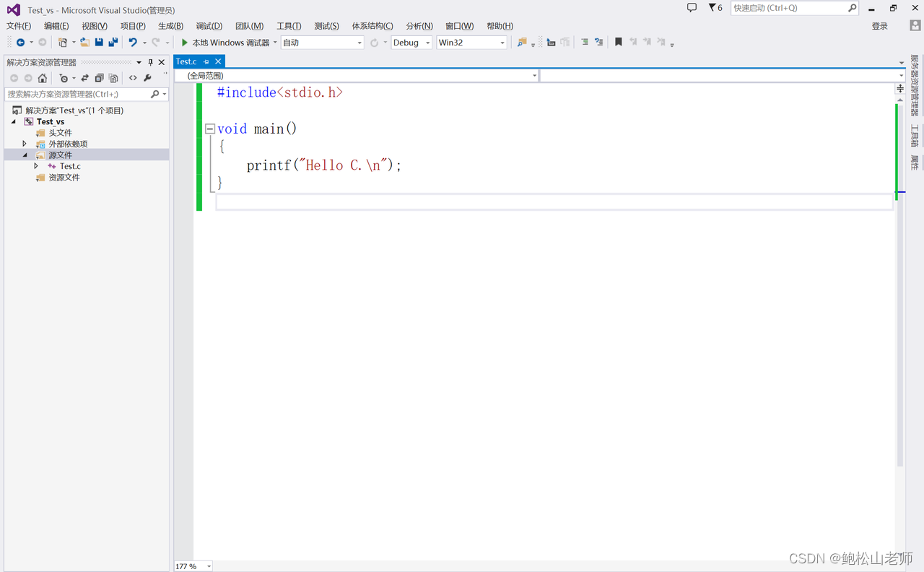Open Find in Files from the toolbar
The height and width of the screenshot is (572, 924).
[x=520, y=42]
